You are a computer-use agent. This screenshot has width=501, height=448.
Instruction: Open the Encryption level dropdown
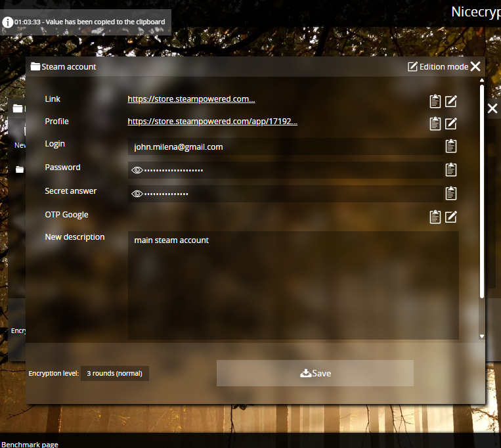[x=115, y=374]
